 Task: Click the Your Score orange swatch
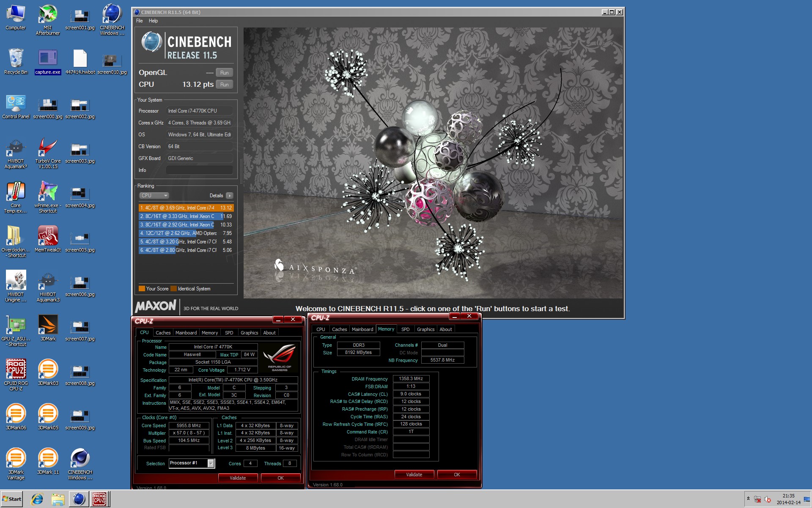[142, 289]
